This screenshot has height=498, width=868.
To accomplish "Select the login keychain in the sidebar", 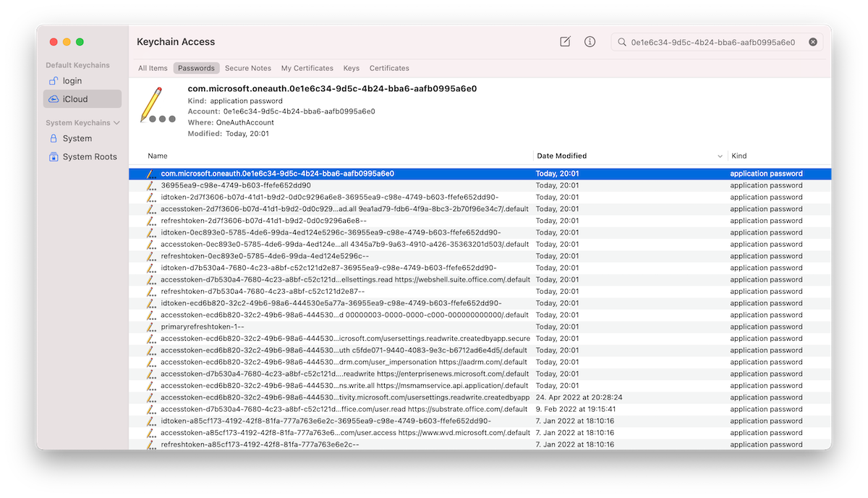I will 72,81.
